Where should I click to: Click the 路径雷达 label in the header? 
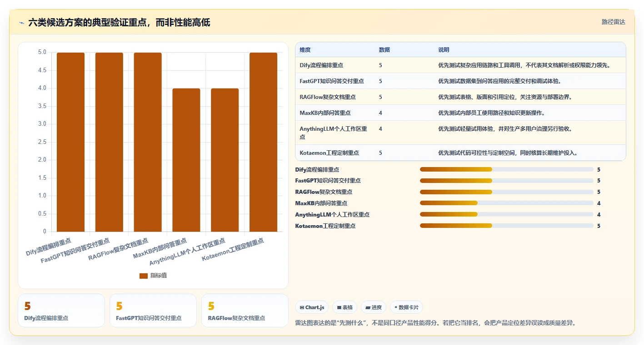click(614, 22)
